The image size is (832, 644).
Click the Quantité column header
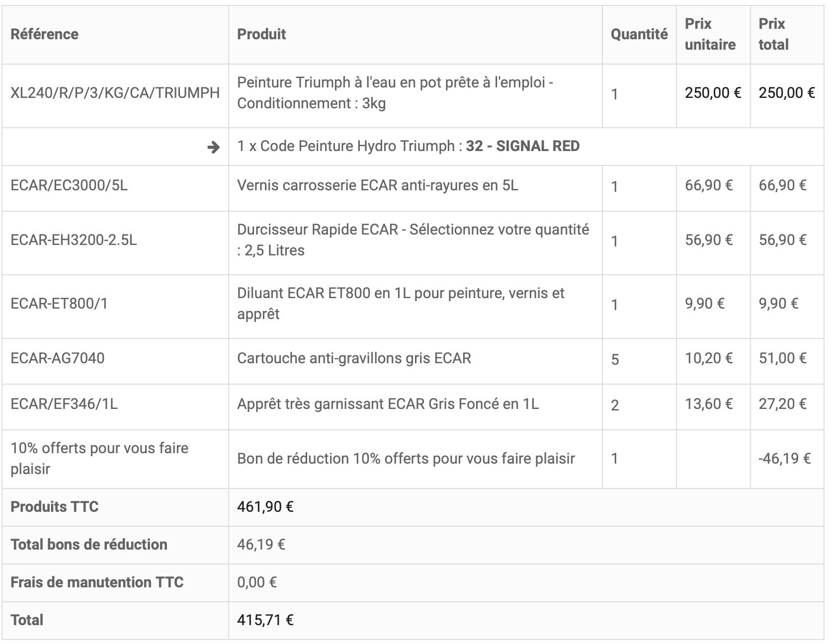pos(639,34)
